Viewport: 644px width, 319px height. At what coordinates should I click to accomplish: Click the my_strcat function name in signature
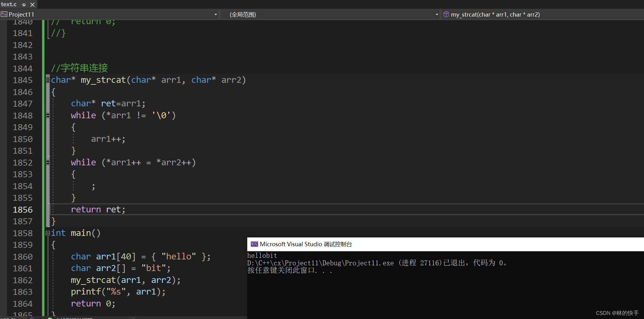103,80
